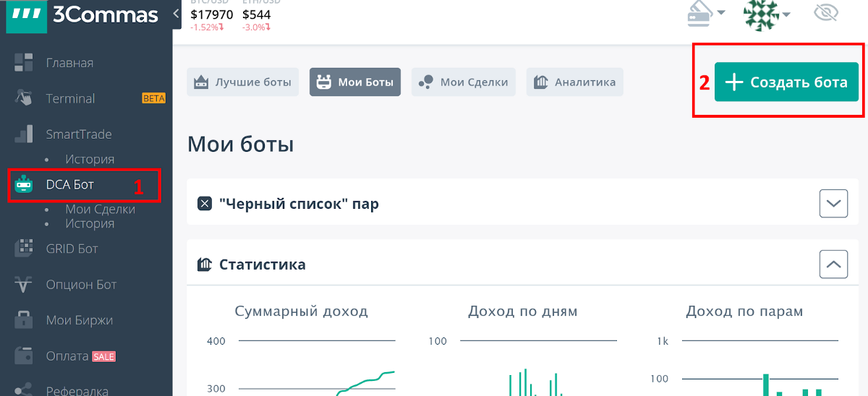Viewport: 868px width, 396px height.
Task: Open Рефералка in the sidebar
Action: [77, 391]
